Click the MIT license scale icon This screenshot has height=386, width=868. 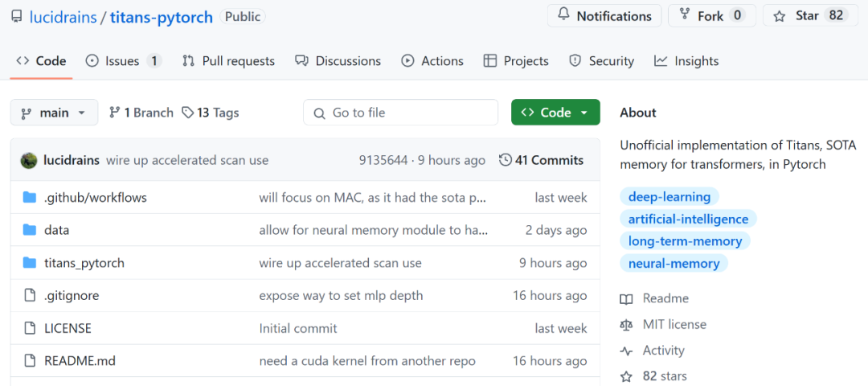626,325
